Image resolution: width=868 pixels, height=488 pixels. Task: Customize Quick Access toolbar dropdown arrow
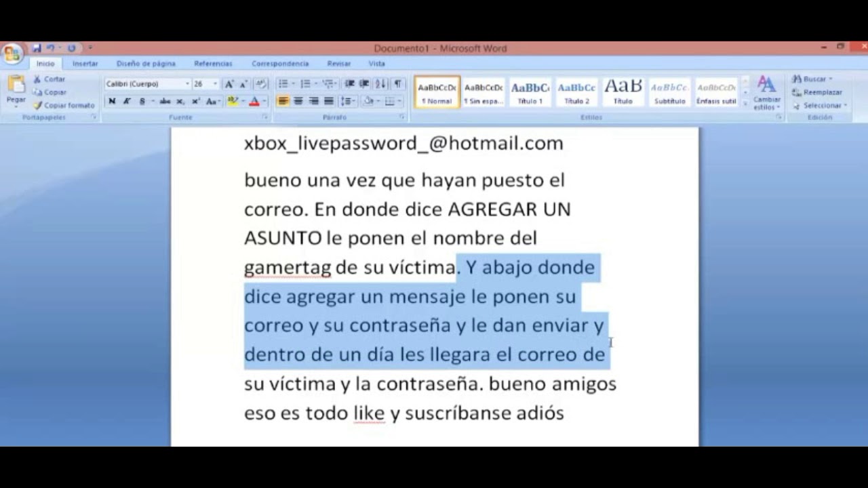pyautogui.click(x=90, y=48)
